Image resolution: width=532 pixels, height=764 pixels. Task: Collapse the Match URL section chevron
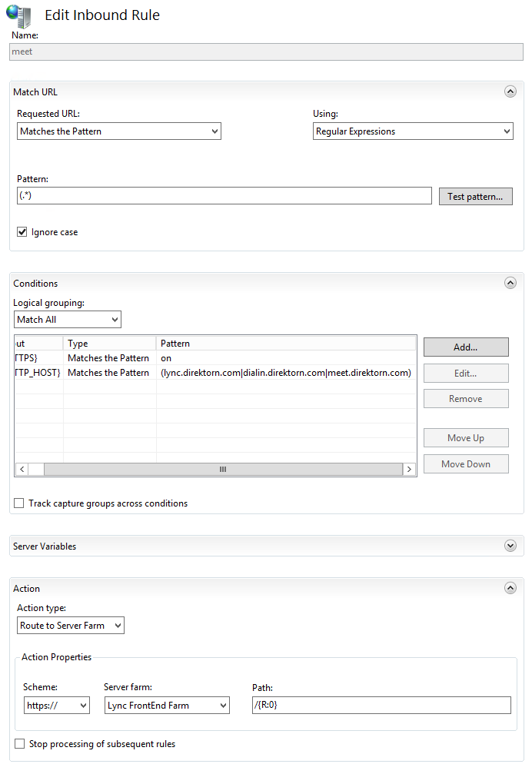pos(510,91)
